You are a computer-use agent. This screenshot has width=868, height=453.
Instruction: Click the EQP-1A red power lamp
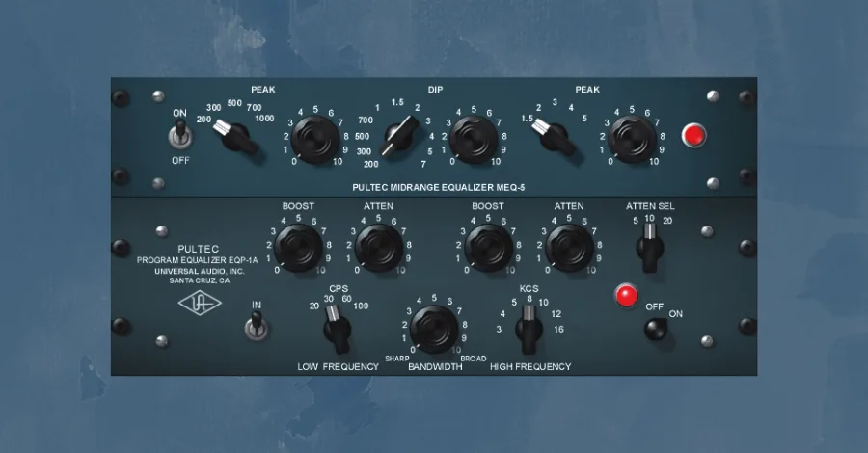[626, 296]
